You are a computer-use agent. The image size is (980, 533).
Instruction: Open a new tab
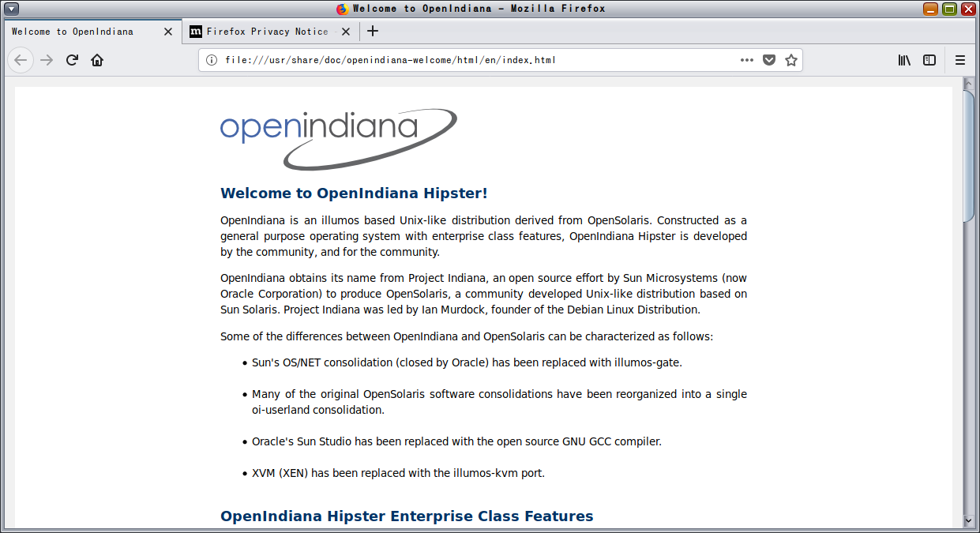coord(373,32)
